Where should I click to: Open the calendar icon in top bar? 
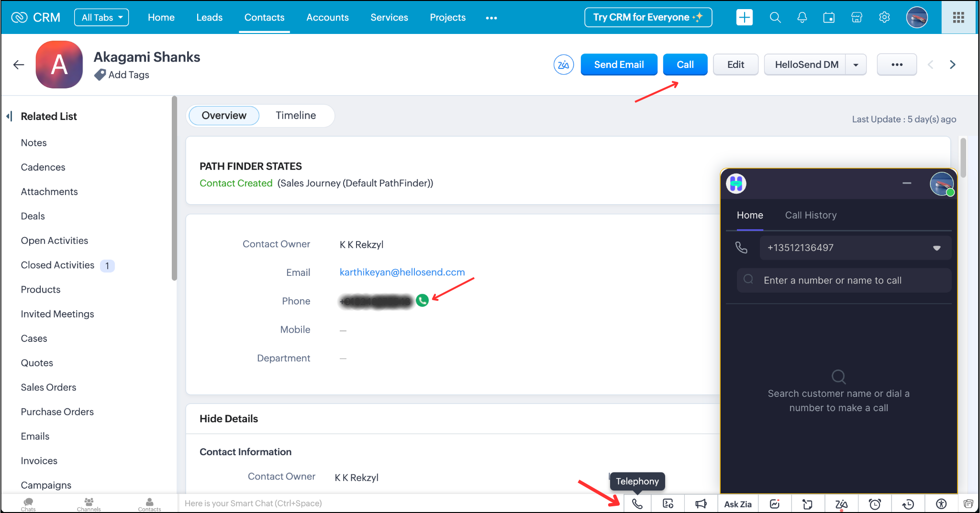coord(829,17)
